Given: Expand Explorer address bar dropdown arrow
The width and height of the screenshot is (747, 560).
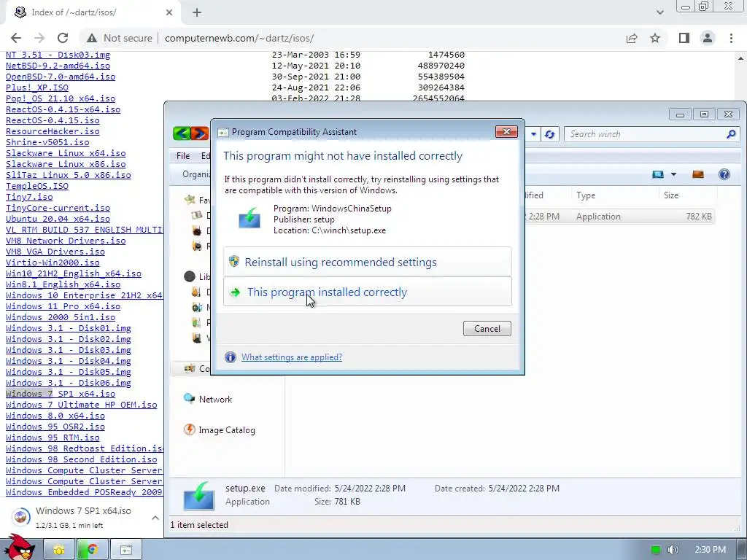Looking at the screenshot, I should point(533,134).
